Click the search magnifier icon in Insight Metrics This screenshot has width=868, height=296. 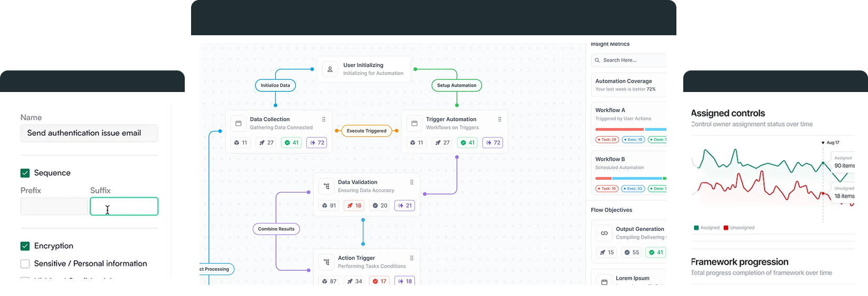coord(597,60)
